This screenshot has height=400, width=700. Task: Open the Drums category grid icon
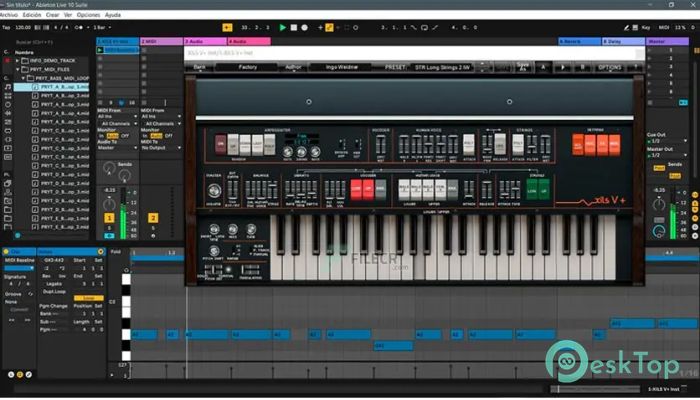click(7, 96)
